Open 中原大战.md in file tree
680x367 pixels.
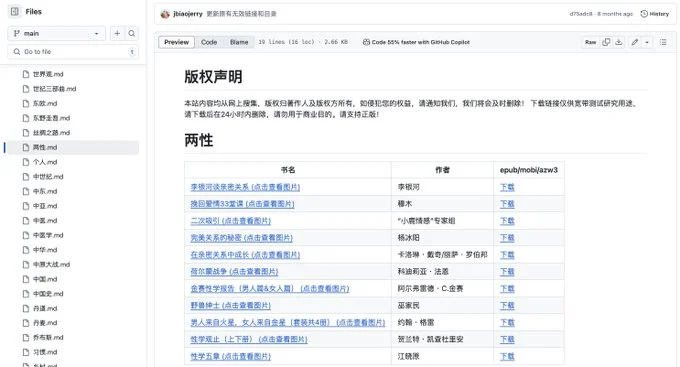pyautogui.click(x=51, y=265)
